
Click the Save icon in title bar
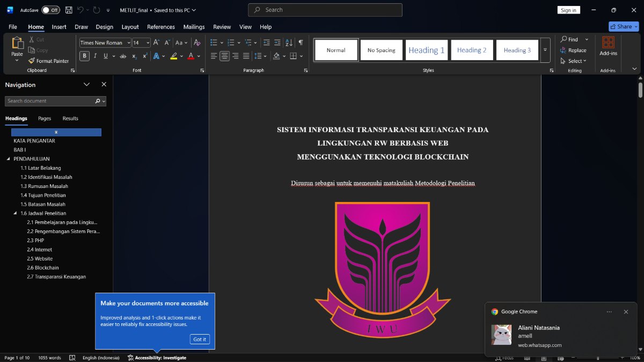click(69, 10)
